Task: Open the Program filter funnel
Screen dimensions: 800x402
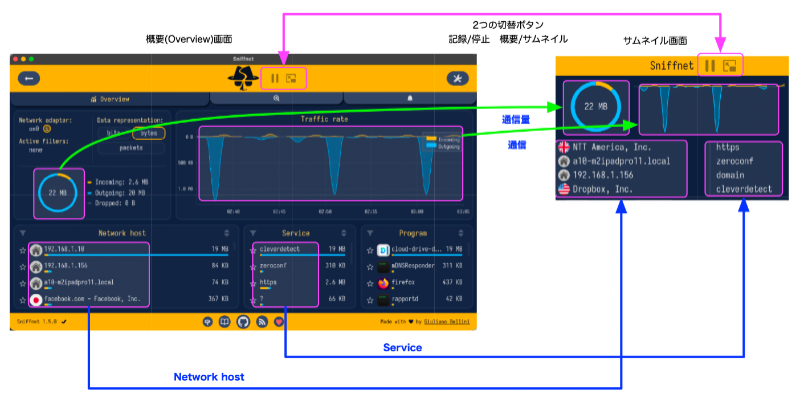Action: [370, 233]
